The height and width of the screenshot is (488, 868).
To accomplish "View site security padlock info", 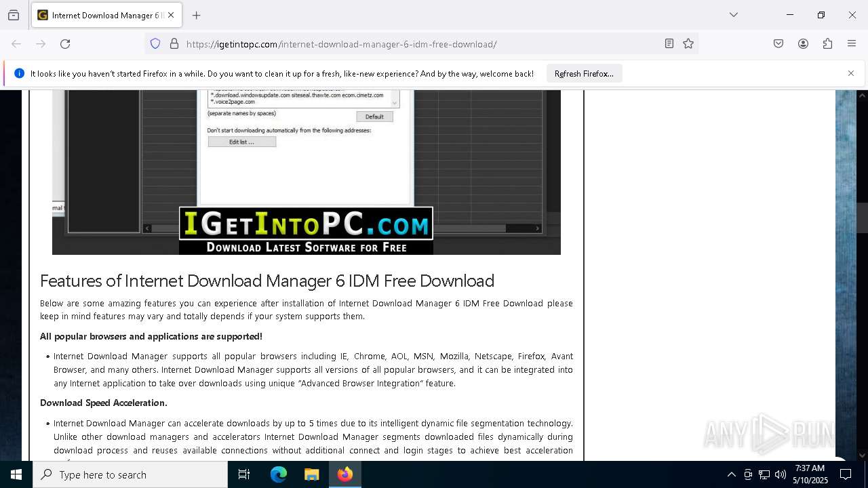I will coord(174,44).
